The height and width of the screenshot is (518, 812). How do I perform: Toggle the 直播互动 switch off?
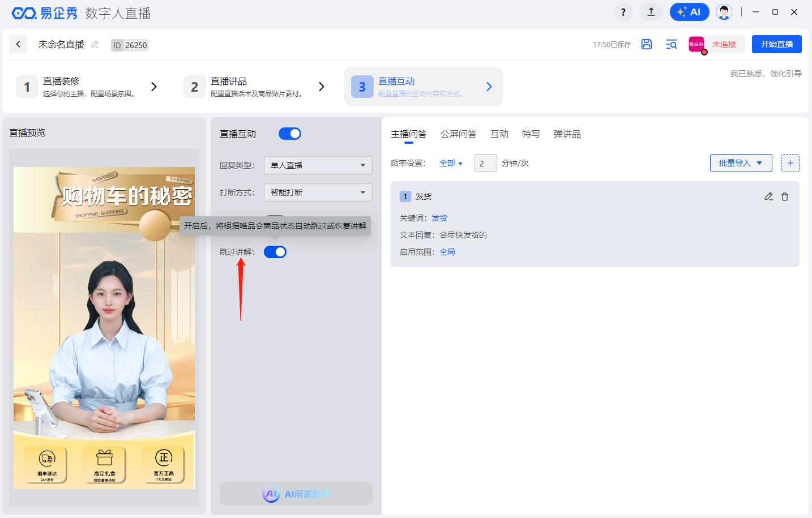[x=290, y=134]
